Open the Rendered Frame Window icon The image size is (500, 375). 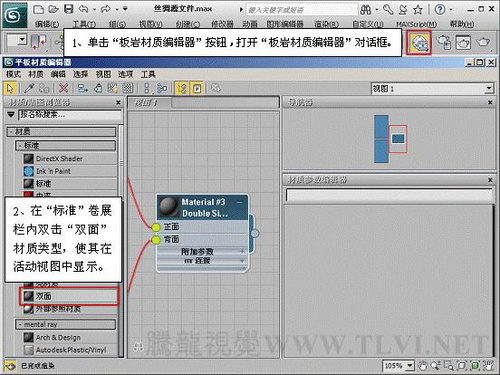[463, 42]
